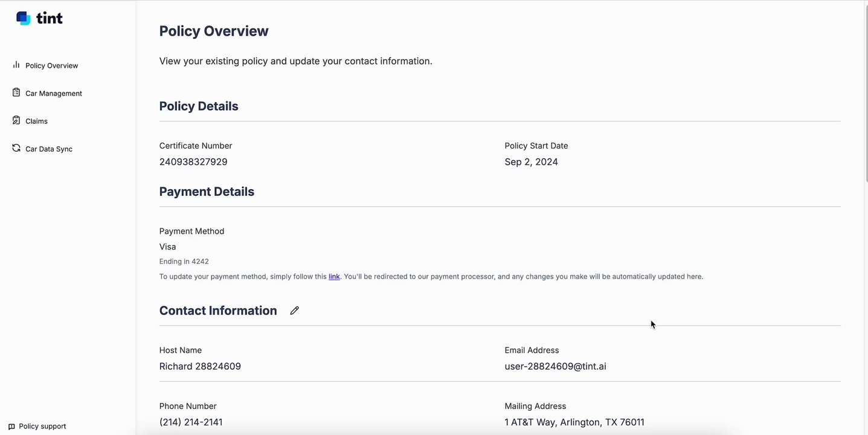The width and height of the screenshot is (868, 435).
Task: Click the policy start date Sep 2, 2024
Action: click(x=531, y=162)
